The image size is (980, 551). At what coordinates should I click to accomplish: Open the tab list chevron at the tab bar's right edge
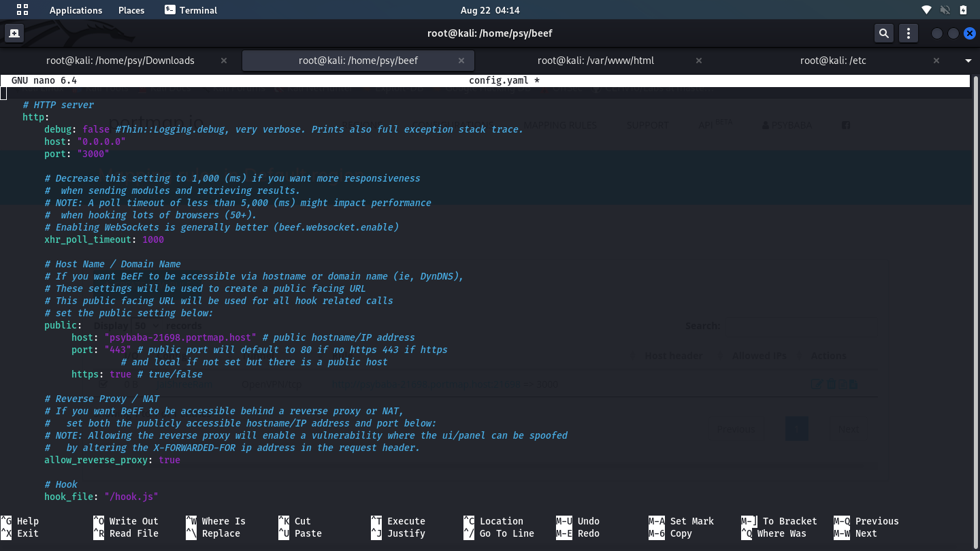pos(967,61)
